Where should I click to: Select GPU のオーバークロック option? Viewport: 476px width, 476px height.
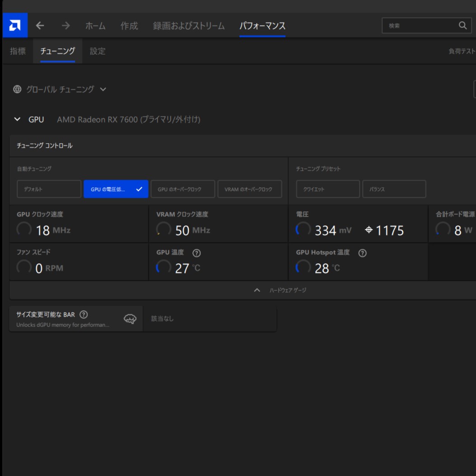coord(183,189)
